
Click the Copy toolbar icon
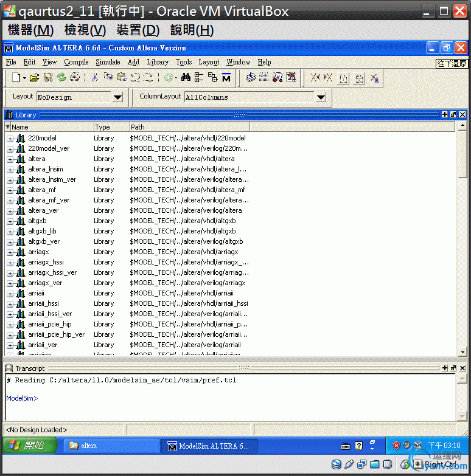point(108,78)
